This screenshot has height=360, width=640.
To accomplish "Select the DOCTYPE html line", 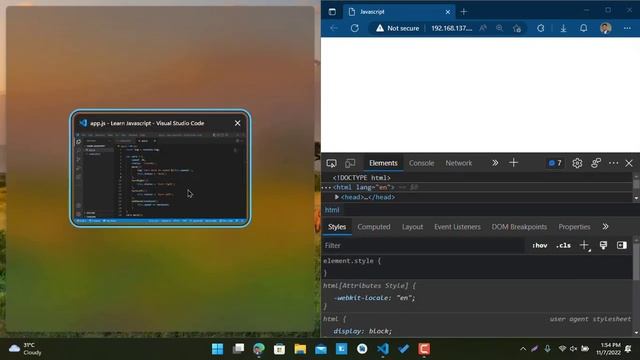I will tap(361, 178).
